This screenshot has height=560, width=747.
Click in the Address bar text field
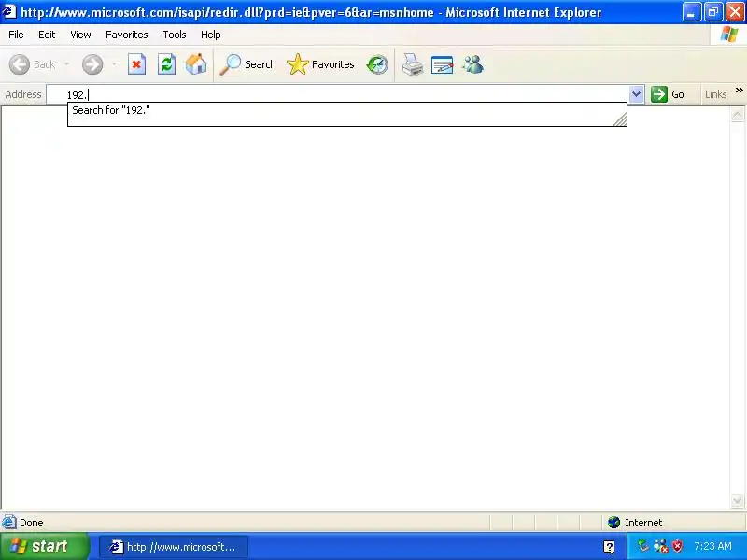(x=338, y=94)
